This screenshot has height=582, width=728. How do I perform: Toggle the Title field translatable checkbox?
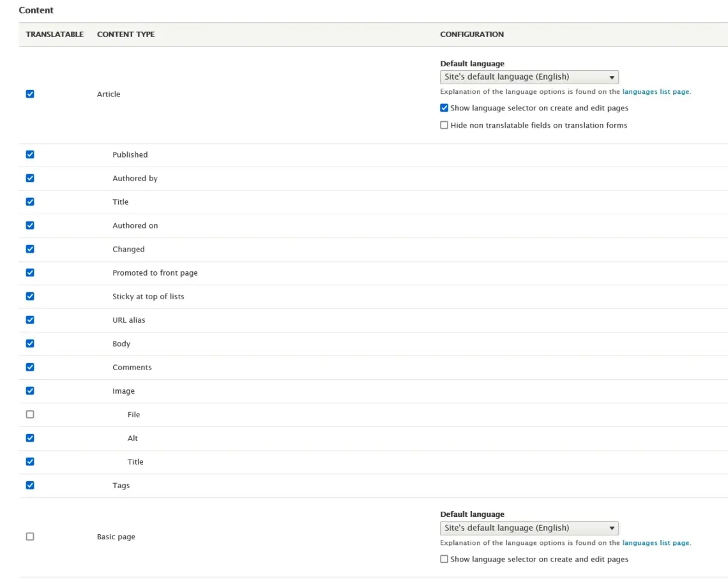point(29,202)
